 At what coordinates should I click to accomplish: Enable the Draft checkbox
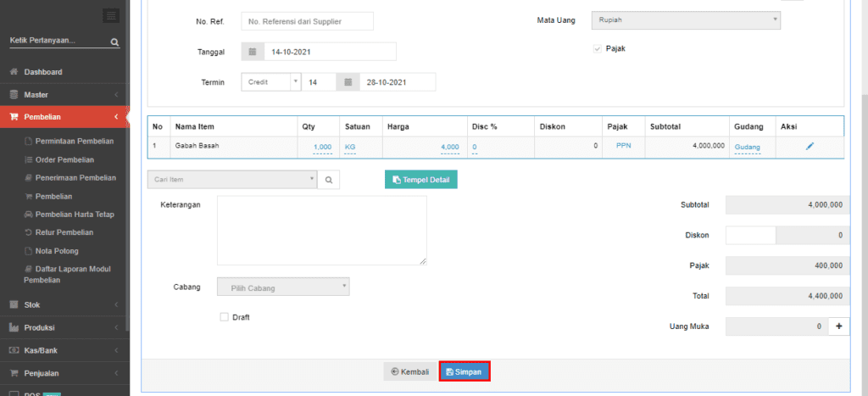tap(224, 317)
